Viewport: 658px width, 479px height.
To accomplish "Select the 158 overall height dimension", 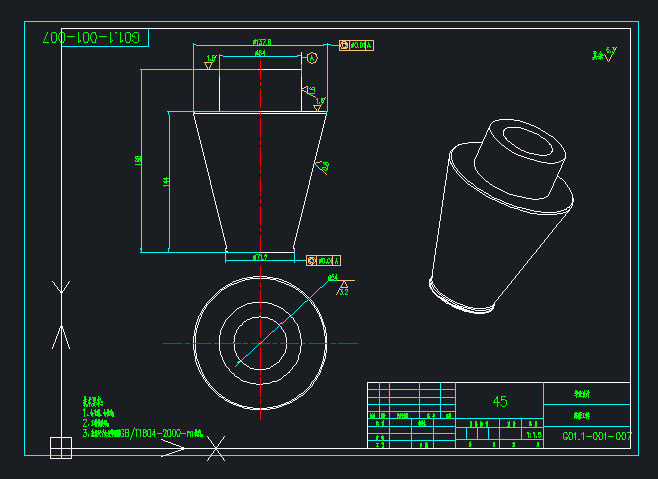I will click(138, 160).
